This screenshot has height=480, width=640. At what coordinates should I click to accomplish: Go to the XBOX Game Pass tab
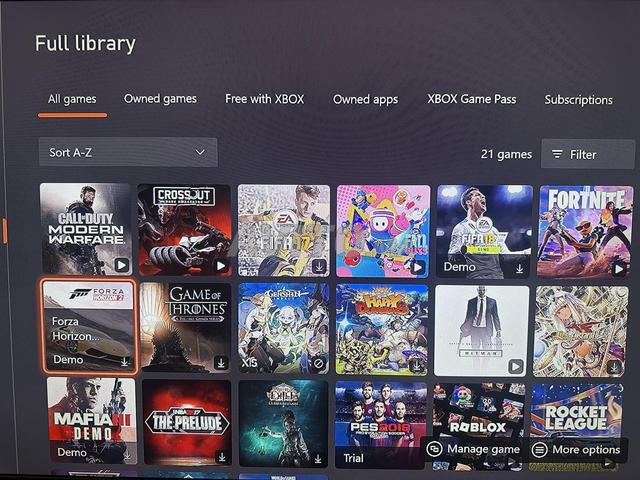click(471, 99)
